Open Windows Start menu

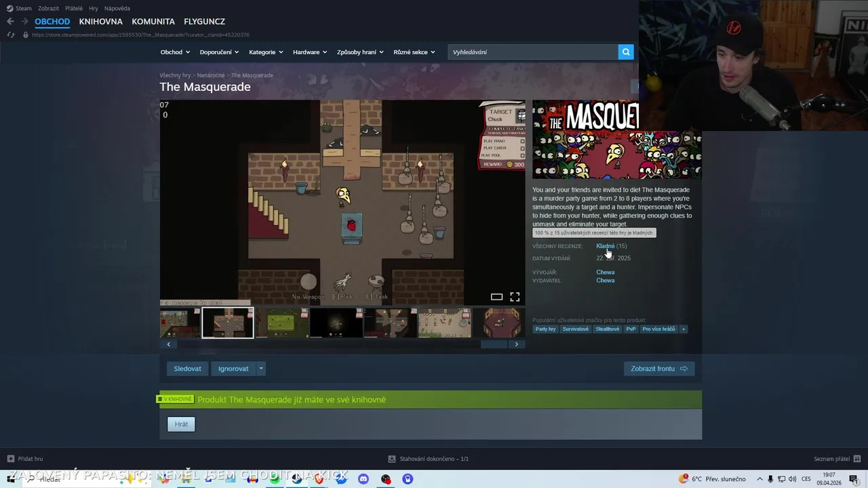point(11,479)
